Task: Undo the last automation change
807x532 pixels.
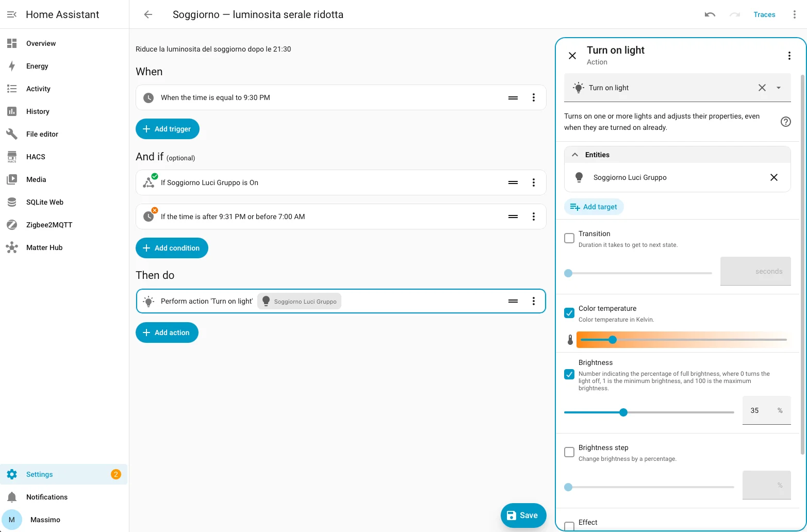Action: coord(710,14)
